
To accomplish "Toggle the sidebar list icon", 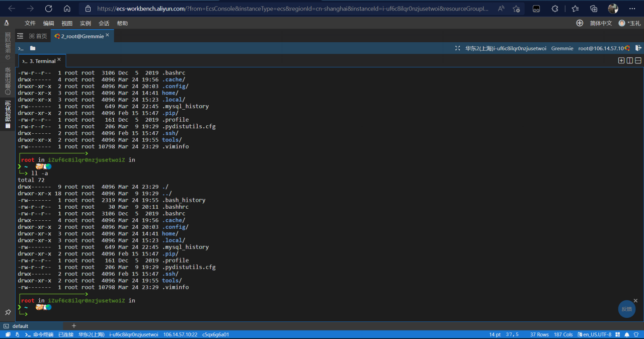I will 20,36.
